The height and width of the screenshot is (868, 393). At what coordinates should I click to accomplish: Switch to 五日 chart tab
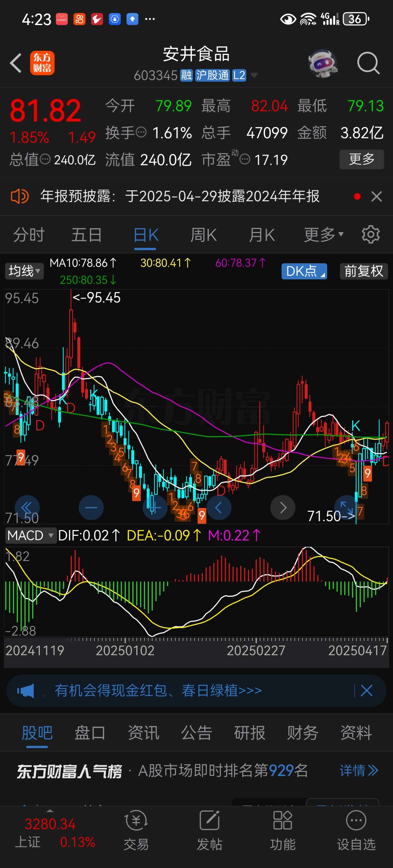point(86,235)
